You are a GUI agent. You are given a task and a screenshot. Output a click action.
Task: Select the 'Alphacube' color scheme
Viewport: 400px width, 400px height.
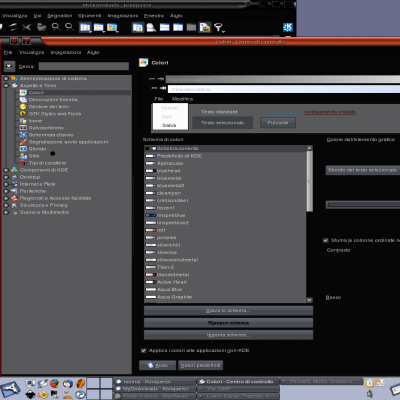pos(225,163)
